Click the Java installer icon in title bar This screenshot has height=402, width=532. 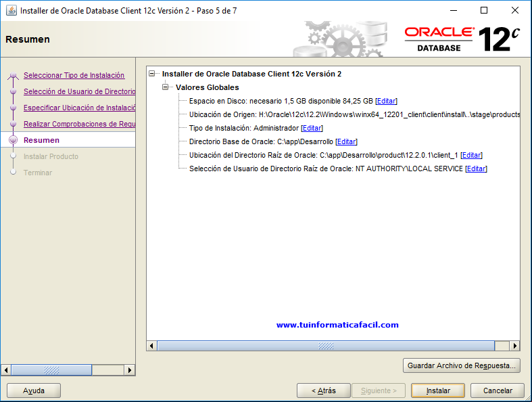(11, 11)
